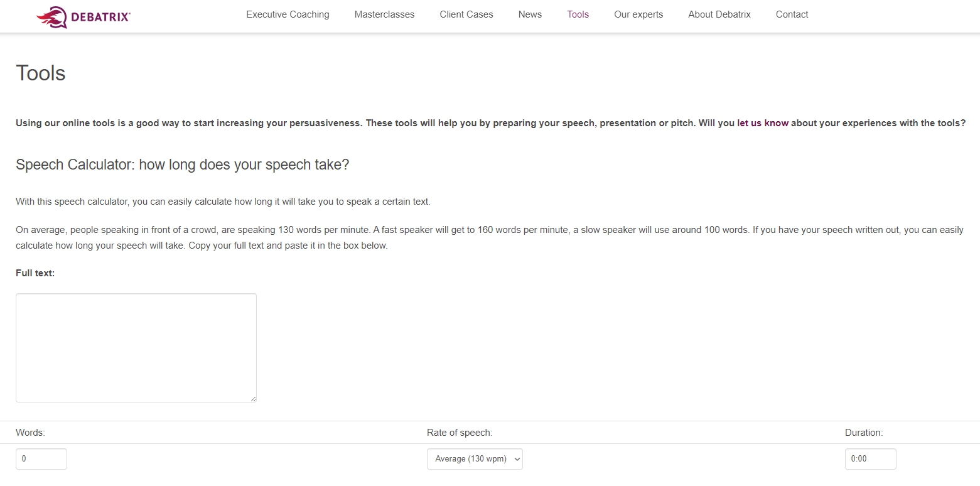Image resolution: width=980 pixels, height=486 pixels.
Task: Go to the Masterclasses page
Action: pos(384,14)
